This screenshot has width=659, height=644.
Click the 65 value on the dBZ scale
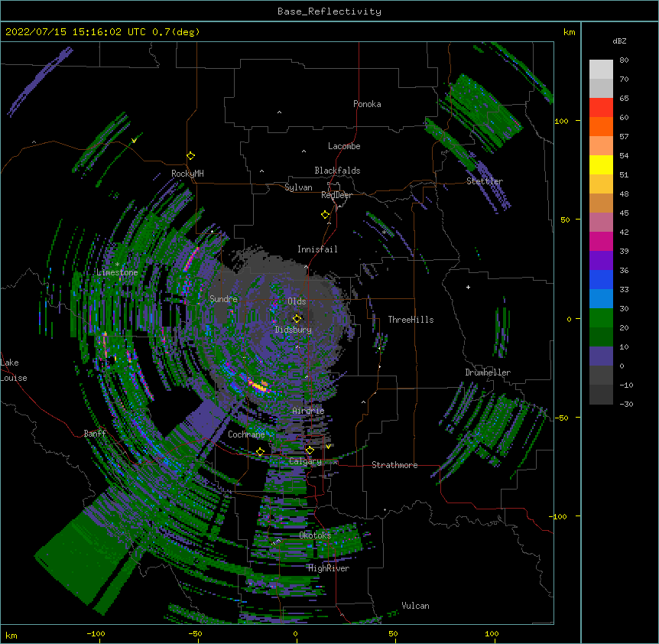click(624, 99)
